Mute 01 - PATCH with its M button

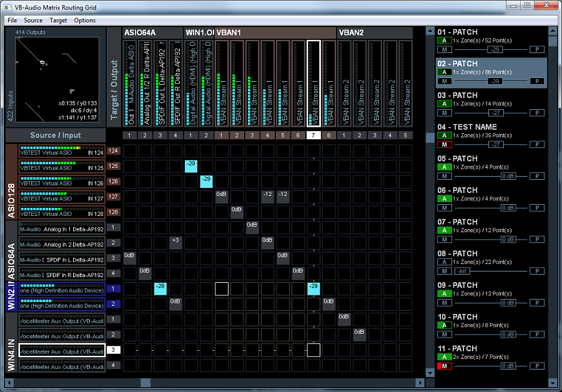pos(445,49)
